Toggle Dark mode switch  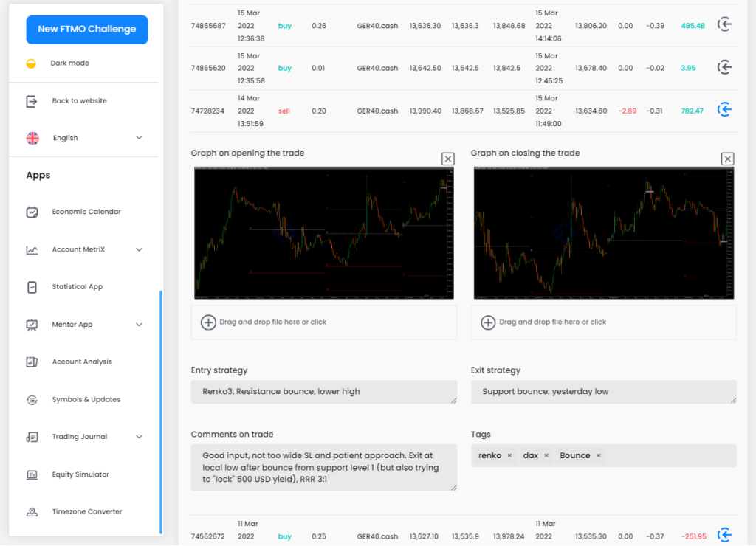click(x=31, y=63)
